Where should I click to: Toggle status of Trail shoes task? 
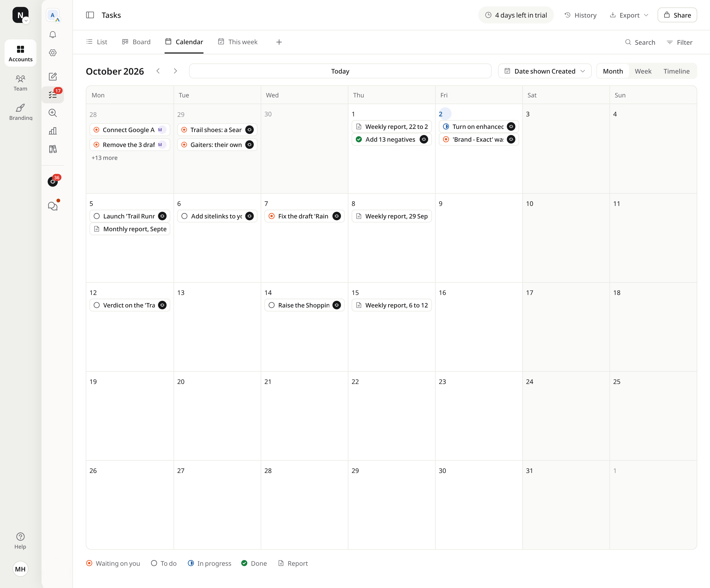click(184, 130)
